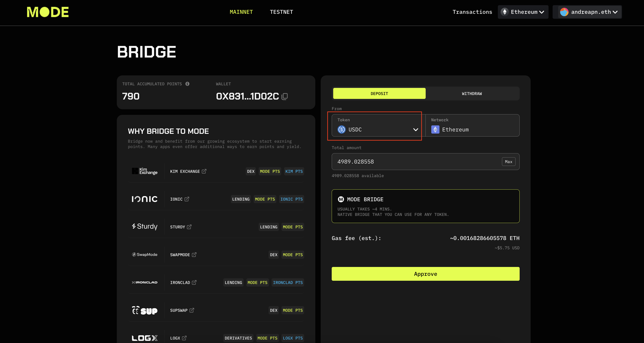Click the points info icon
The image size is (644, 343).
click(187, 84)
